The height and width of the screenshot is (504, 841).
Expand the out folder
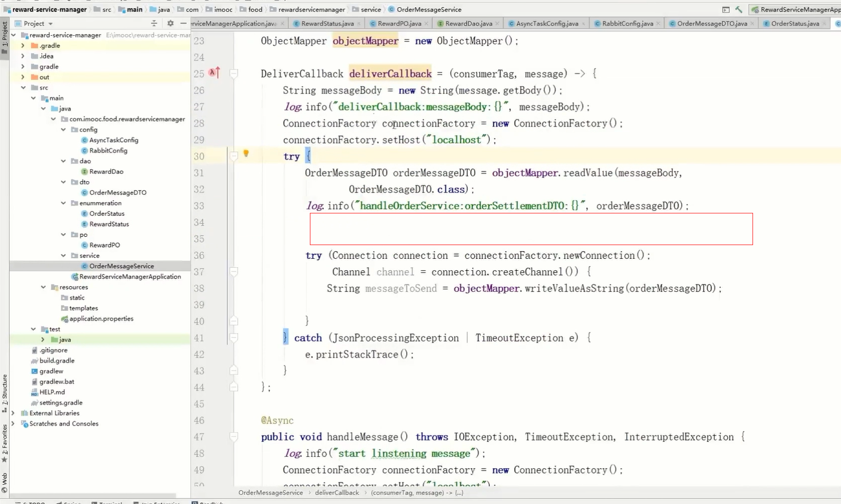point(23,77)
